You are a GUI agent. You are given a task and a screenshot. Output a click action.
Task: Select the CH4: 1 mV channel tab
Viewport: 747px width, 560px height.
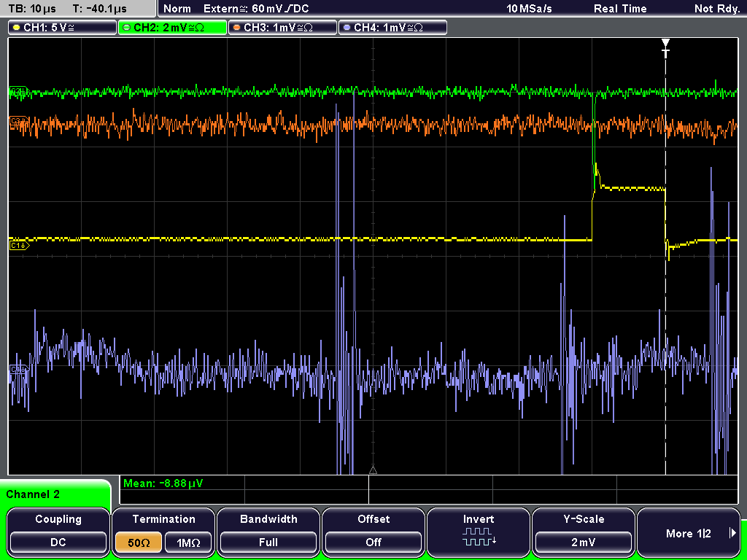(x=392, y=28)
